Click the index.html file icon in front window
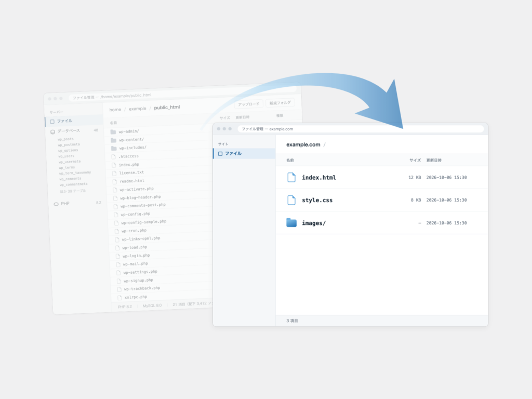Viewport: 532px width, 399px height. point(291,178)
